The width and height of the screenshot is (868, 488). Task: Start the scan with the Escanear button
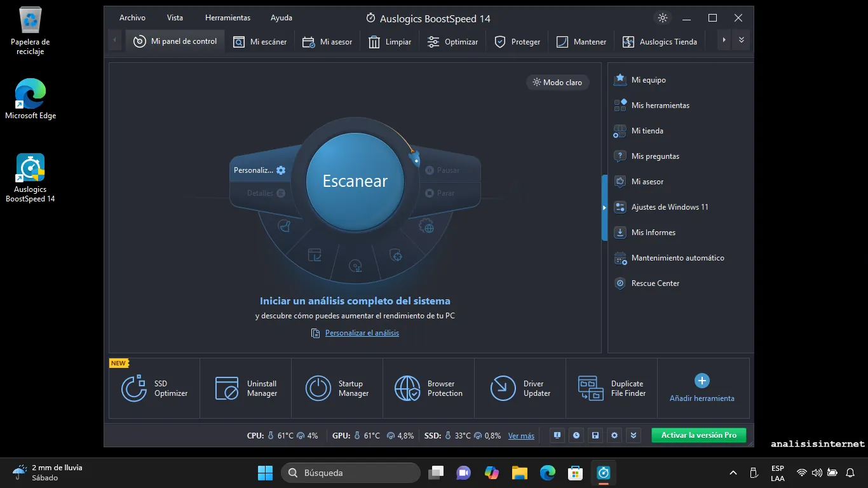tap(355, 181)
